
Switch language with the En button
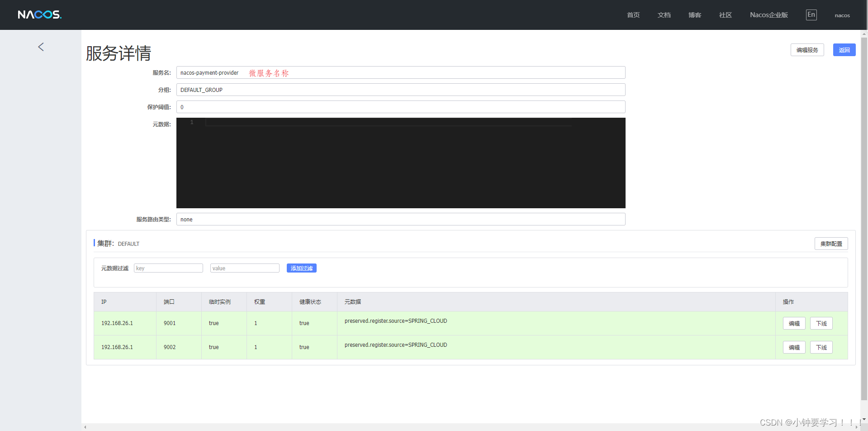pyautogui.click(x=811, y=15)
